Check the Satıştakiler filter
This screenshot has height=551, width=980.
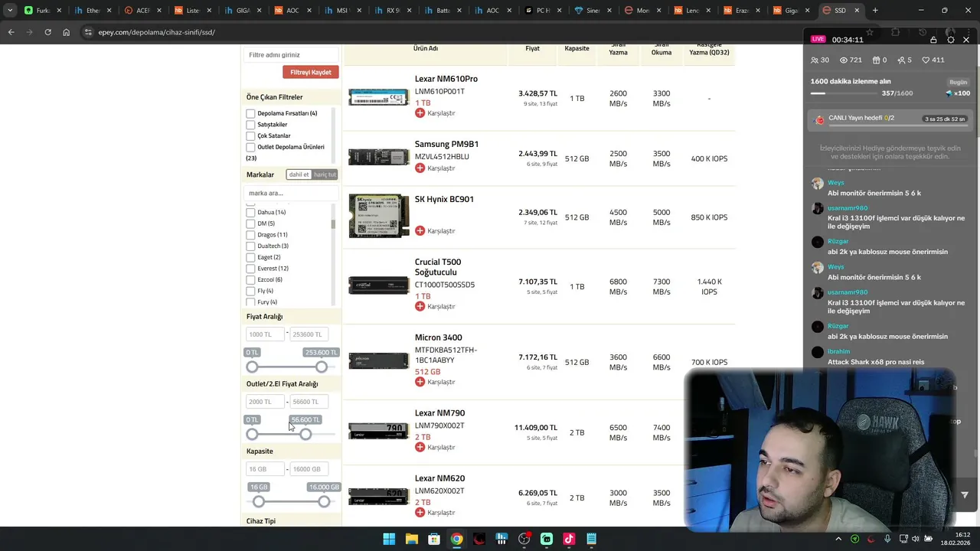point(250,125)
